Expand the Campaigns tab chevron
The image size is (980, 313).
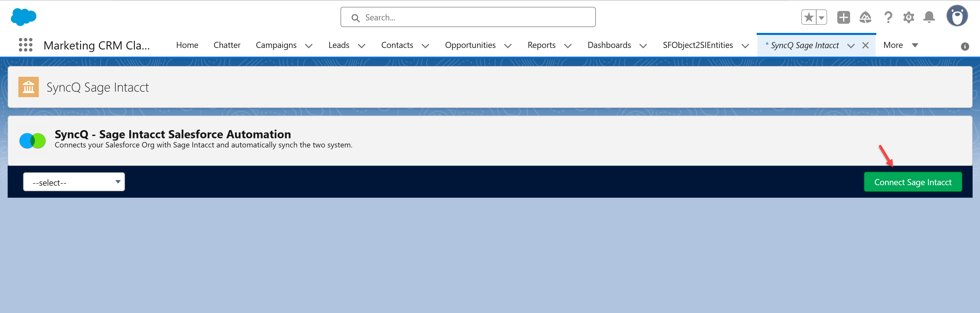point(309,46)
